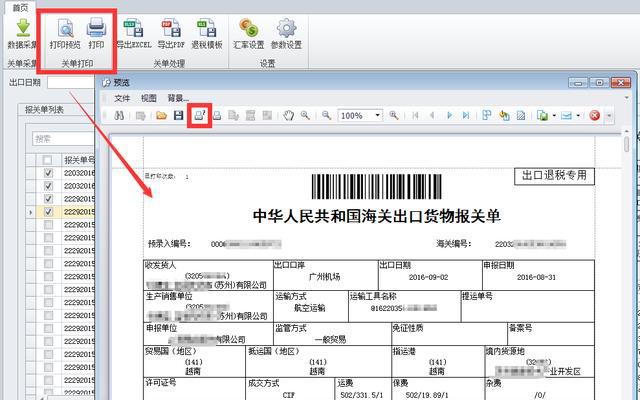Open the 视图 menu in preview window
The height and width of the screenshot is (400, 640).
[x=149, y=98]
